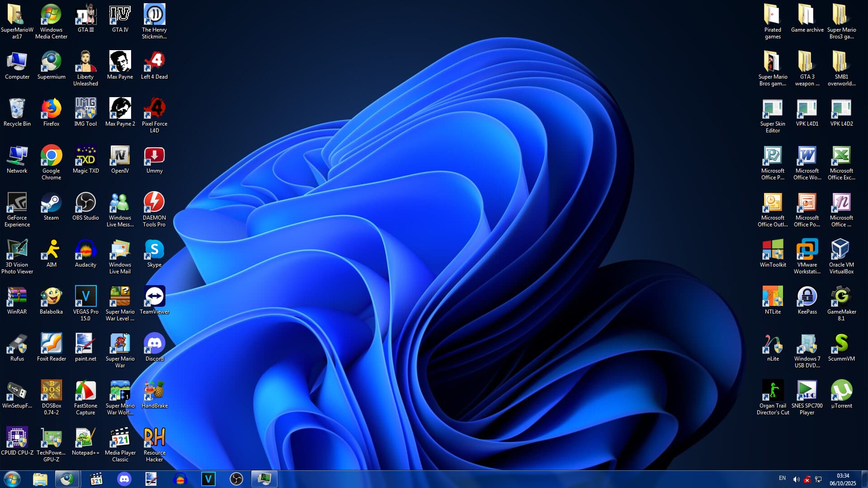Click the Audacity desktop icon

[x=85, y=254]
